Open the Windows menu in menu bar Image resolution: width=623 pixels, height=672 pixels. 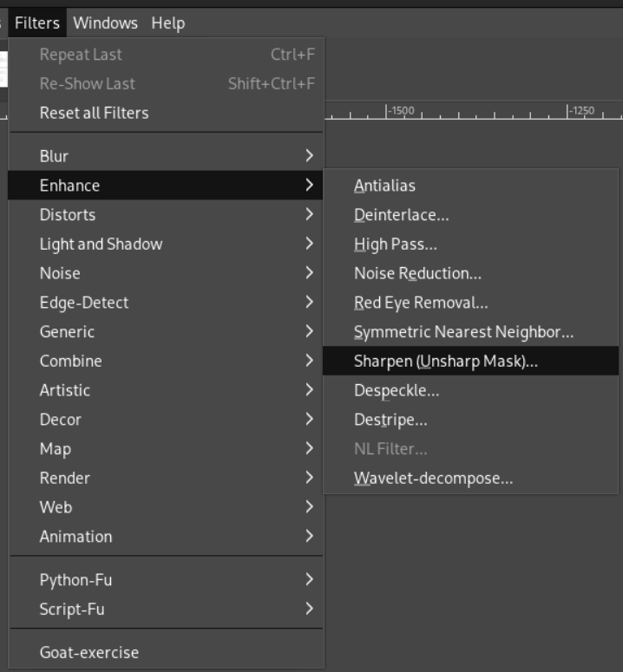coord(105,23)
